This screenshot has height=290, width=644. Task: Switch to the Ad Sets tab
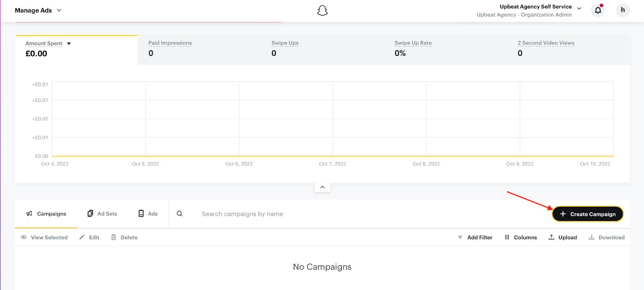(x=102, y=214)
